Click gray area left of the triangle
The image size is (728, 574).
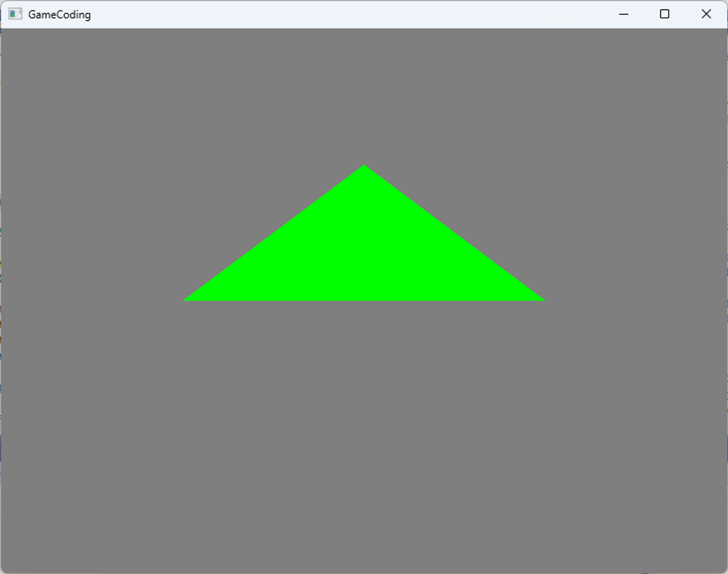pos(109,255)
